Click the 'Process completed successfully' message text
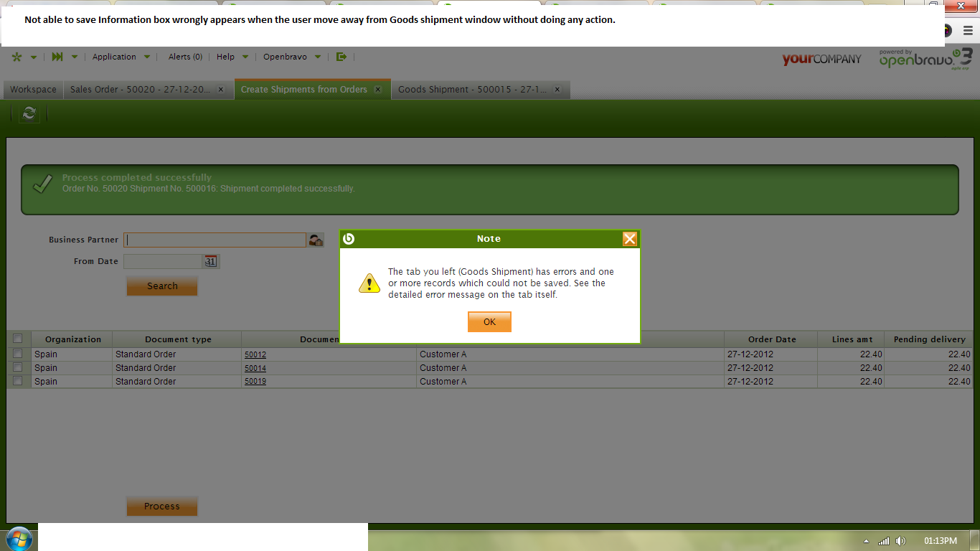The height and width of the screenshot is (551, 980). 137,177
